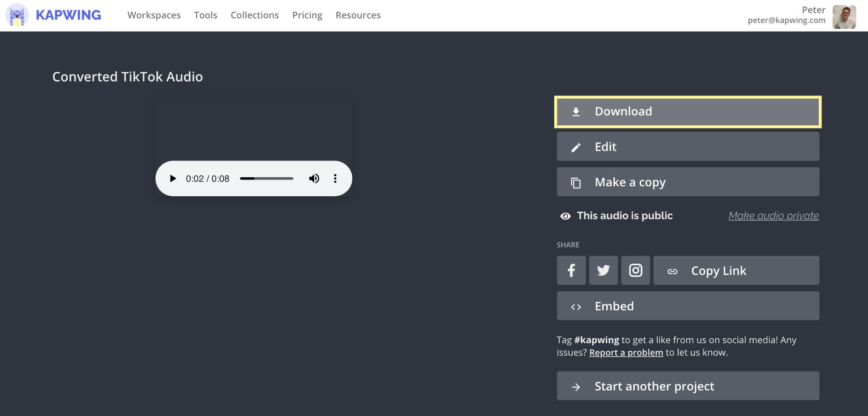This screenshot has width=868, height=416.
Task: Go to the Pricing page
Action: 307,15
